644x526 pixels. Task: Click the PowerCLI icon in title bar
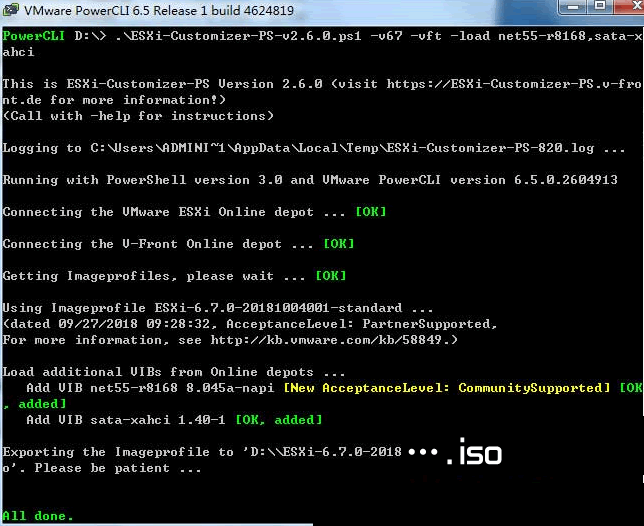tap(10, 9)
